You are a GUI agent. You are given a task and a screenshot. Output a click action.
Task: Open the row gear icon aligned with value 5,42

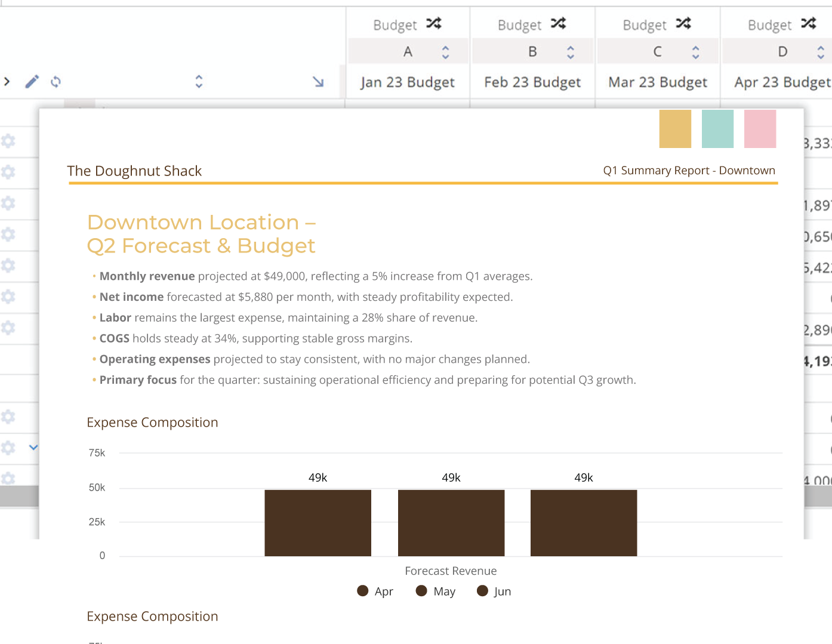click(x=8, y=266)
